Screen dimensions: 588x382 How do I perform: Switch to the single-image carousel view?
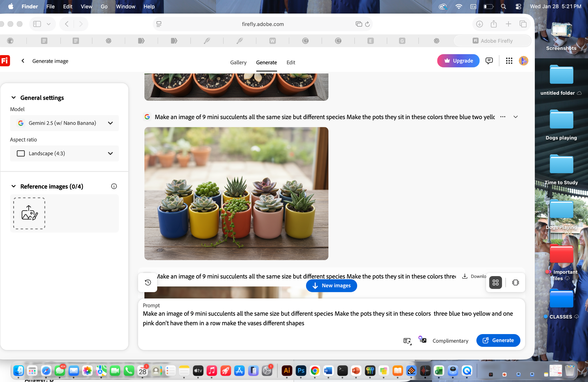pos(516,282)
